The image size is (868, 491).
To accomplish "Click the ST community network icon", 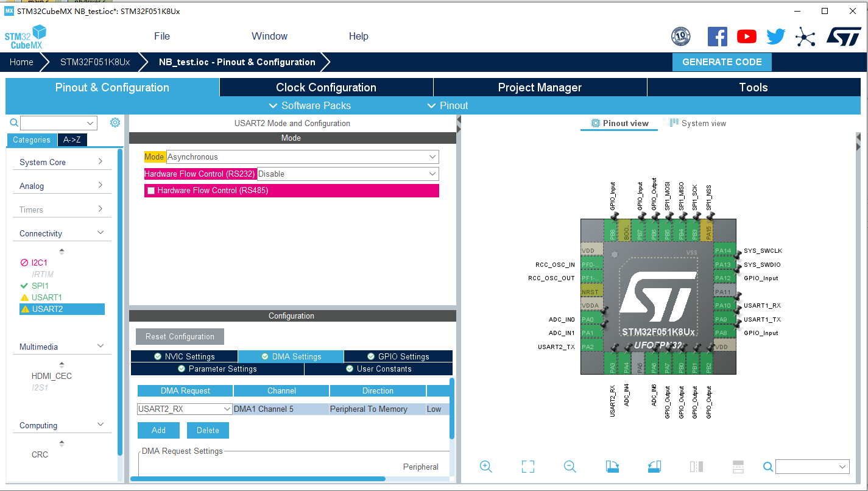I will click(805, 37).
